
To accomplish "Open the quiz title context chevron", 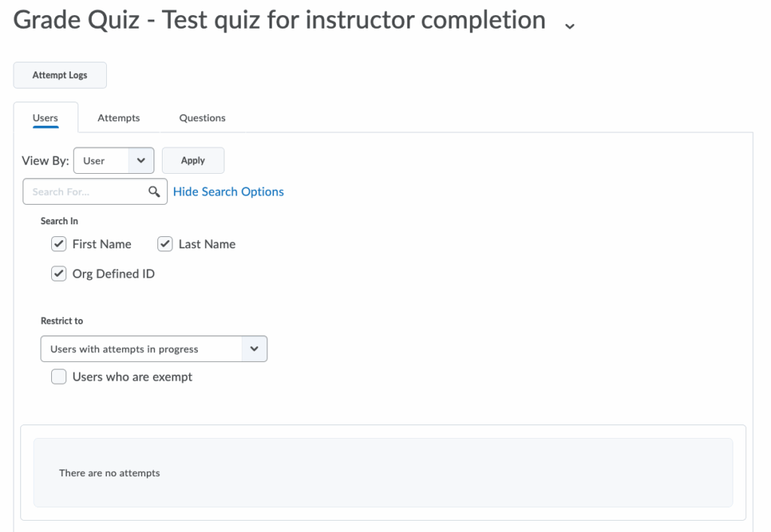I will pyautogui.click(x=569, y=25).
